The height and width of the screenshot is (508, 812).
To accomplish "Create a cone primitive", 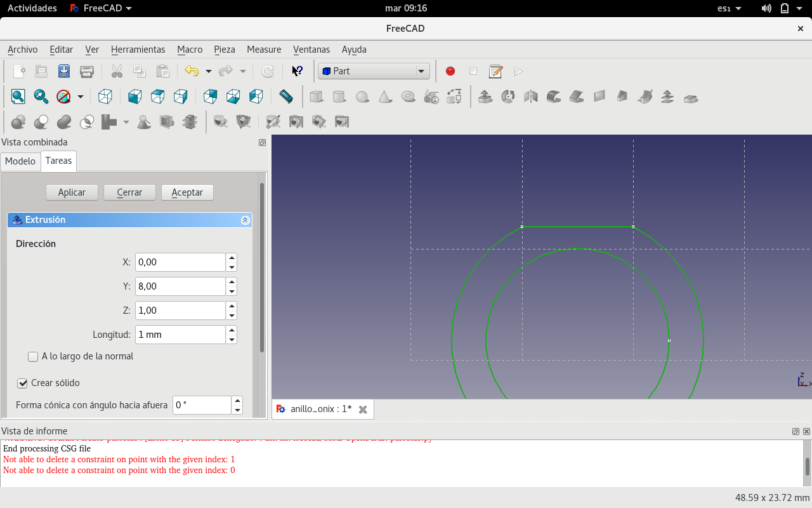I will click(385, 97).
